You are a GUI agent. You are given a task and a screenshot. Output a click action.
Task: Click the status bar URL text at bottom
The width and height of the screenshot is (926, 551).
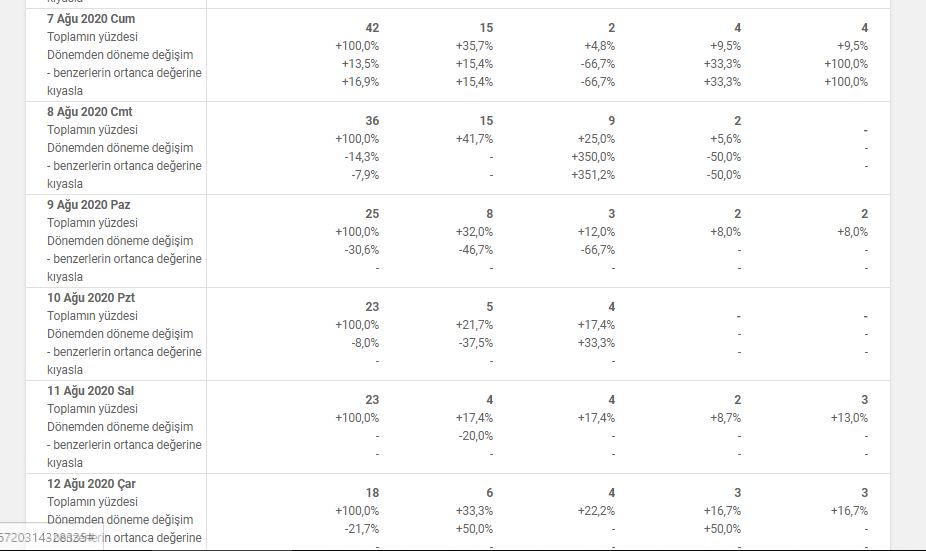pyautogui.click(x=47, y=537)
